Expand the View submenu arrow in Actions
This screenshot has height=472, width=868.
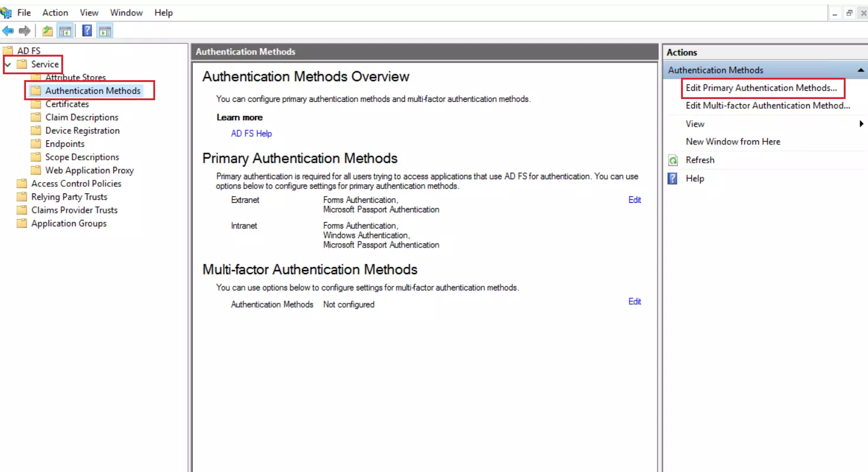(862, 124)
